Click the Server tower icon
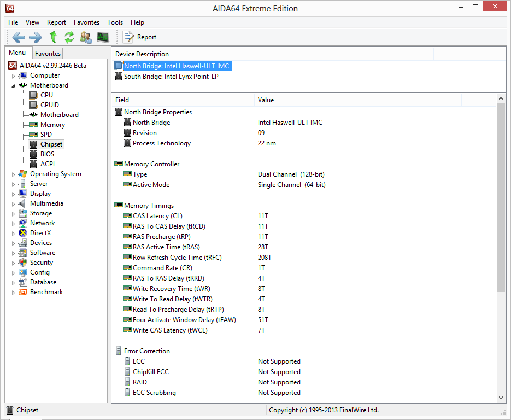This screenshot has width=511, height=420. tap(23, 184)
